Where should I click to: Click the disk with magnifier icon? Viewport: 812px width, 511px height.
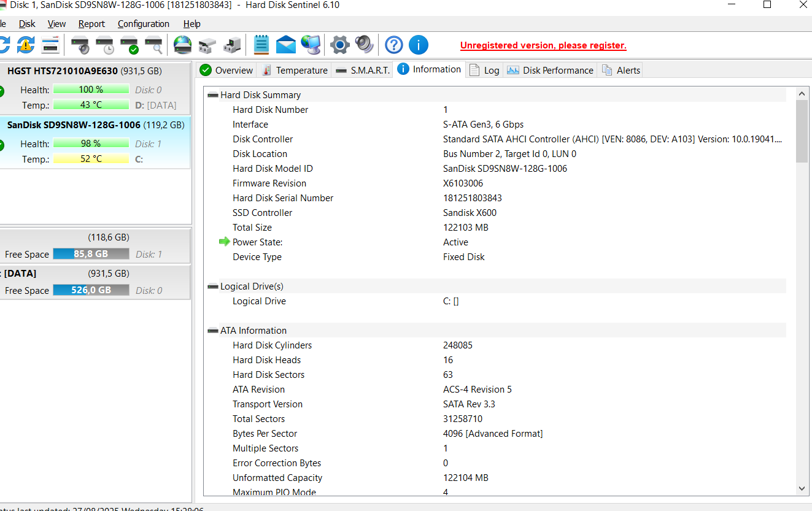tap(153, 45)
